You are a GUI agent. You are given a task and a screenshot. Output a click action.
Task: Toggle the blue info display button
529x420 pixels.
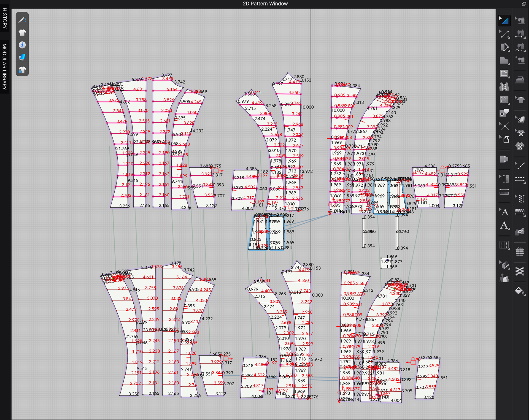pyautogui.click(x=22, y=45)
